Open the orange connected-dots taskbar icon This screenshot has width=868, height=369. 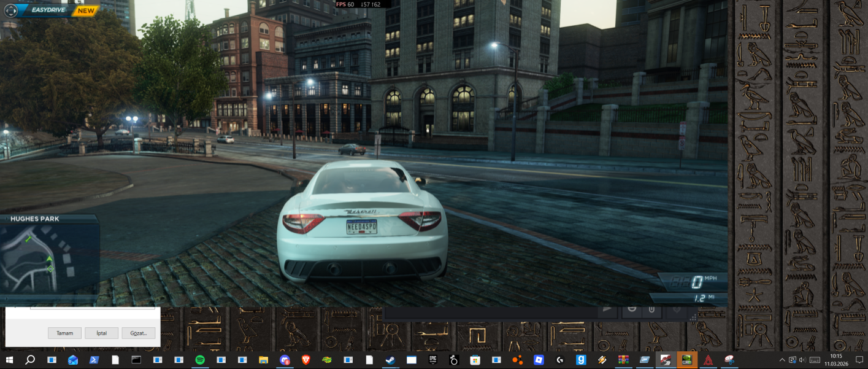pyautogui.click(x=517, y=360)
